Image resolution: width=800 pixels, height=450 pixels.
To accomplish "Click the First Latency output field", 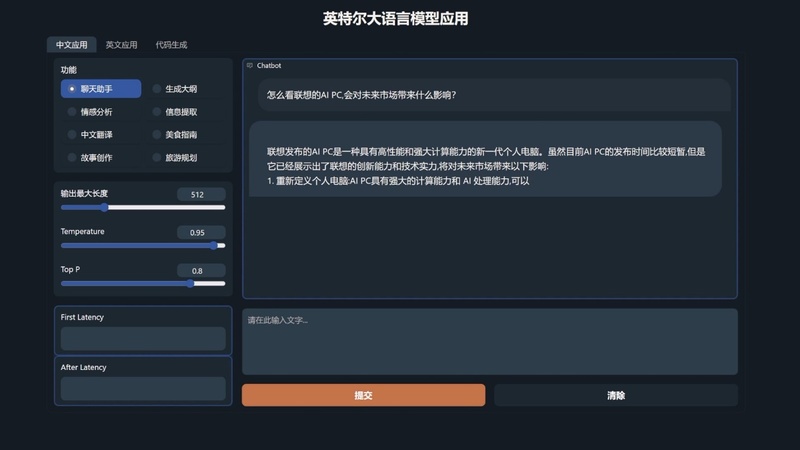I will 143,339.
